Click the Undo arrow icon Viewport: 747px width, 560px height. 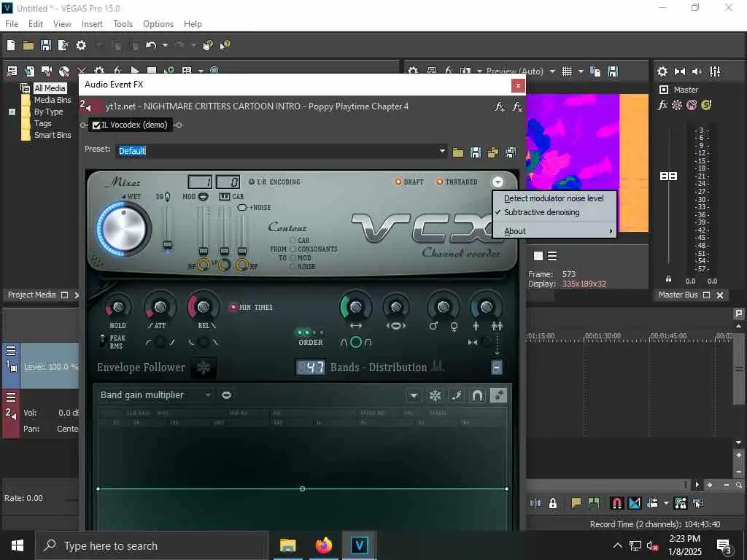point(151,45)
